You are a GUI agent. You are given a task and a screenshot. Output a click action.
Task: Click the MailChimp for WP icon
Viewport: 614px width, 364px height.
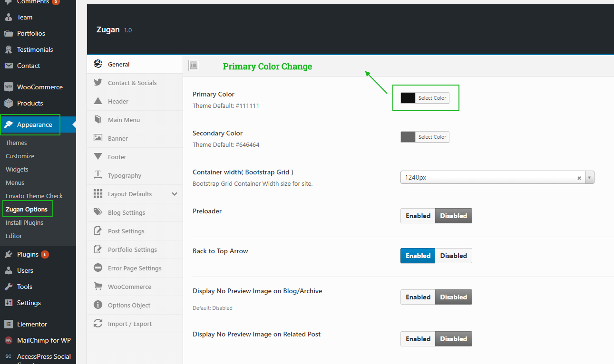9,340
